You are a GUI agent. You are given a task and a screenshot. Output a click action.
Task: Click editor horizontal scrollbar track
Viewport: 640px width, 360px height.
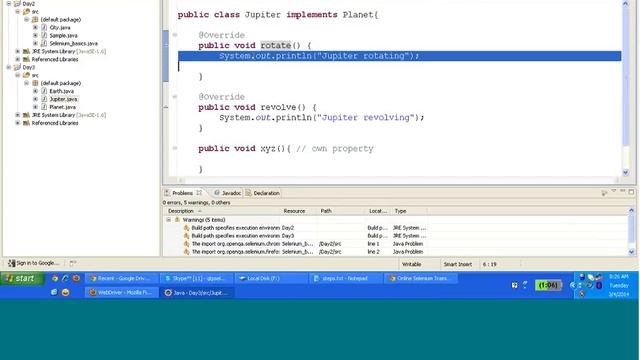[398, 180]
